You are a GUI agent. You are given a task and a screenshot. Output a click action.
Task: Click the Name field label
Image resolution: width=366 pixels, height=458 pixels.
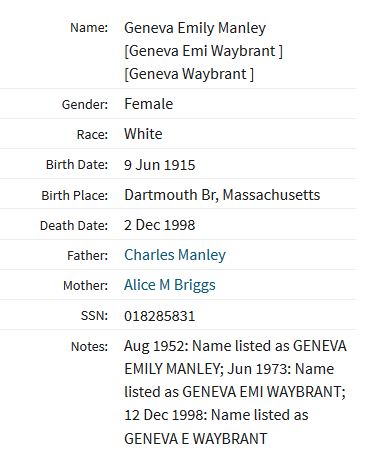pyautogui.click(x=89, y=28)
